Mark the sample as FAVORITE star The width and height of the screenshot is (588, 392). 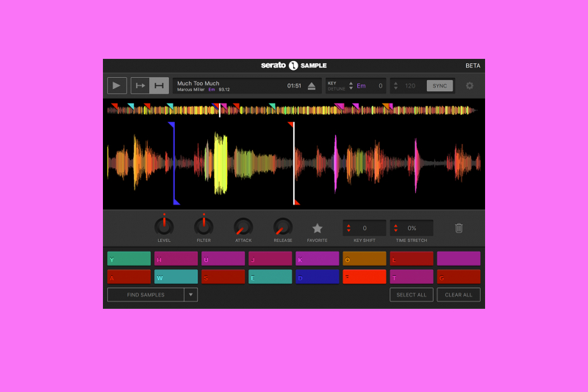click(x=318, y=228)
